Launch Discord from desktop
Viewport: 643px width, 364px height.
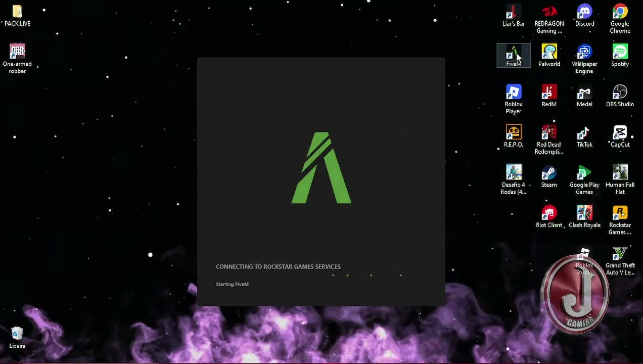(584, 16)
